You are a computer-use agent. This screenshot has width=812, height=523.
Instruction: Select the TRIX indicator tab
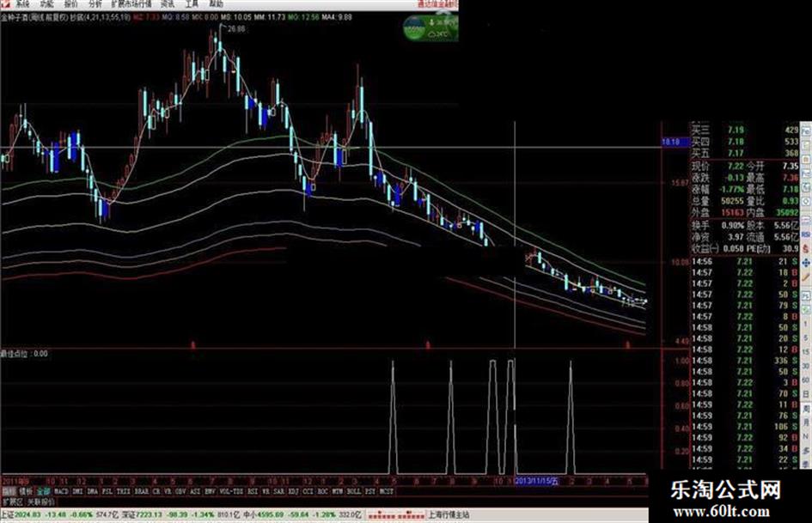click(123, 491)
